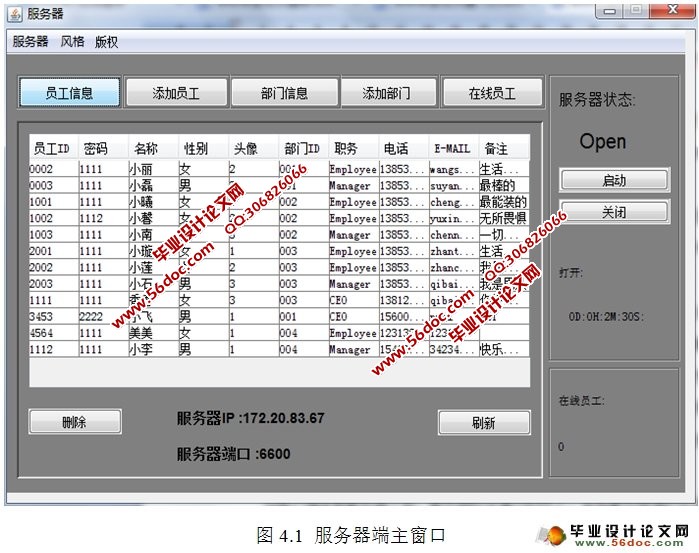
Task: Select employee row with ID 1001
Action: (280, 202)
